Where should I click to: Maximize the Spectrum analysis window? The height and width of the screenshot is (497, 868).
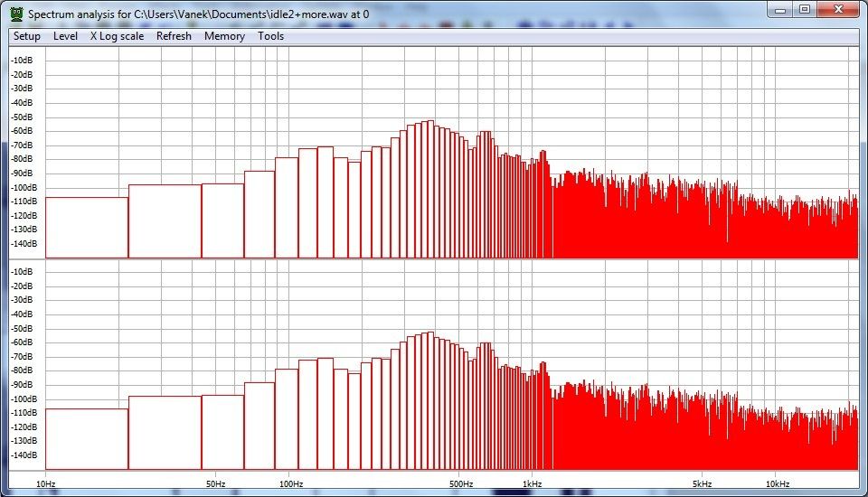point(804,9)
